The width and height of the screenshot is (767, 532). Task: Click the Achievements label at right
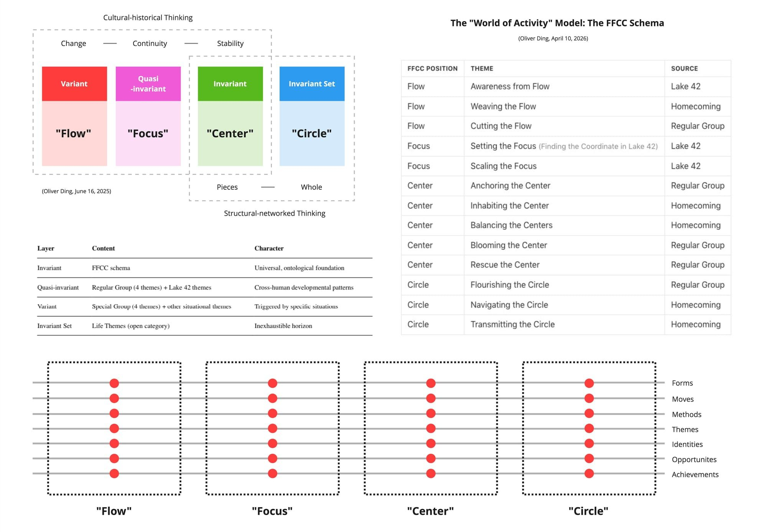pos(695,475)
